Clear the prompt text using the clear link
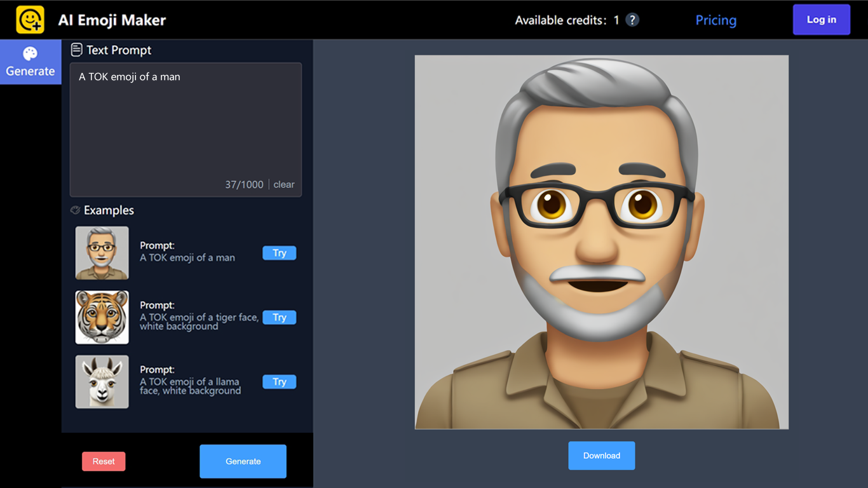 tap(284, 184)
